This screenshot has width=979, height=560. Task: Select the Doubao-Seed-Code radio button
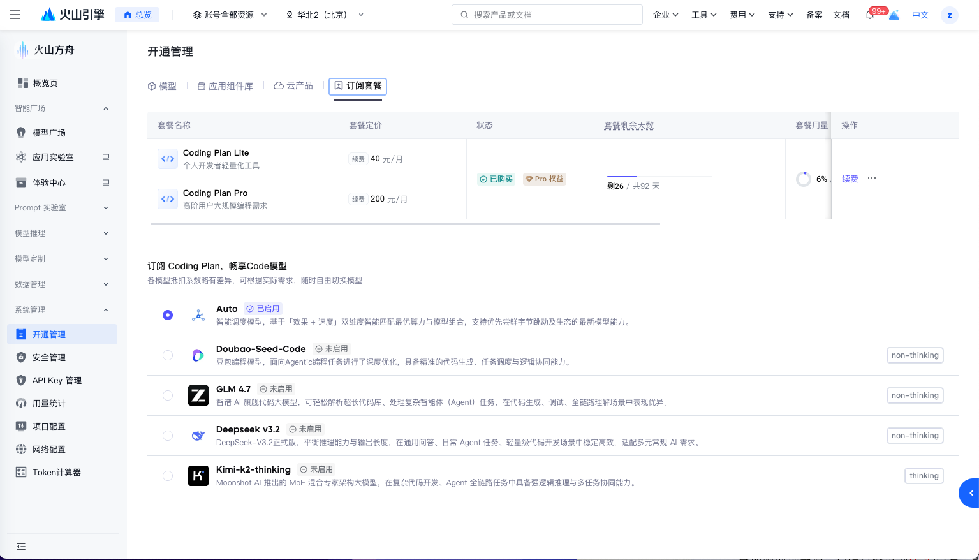168,355
